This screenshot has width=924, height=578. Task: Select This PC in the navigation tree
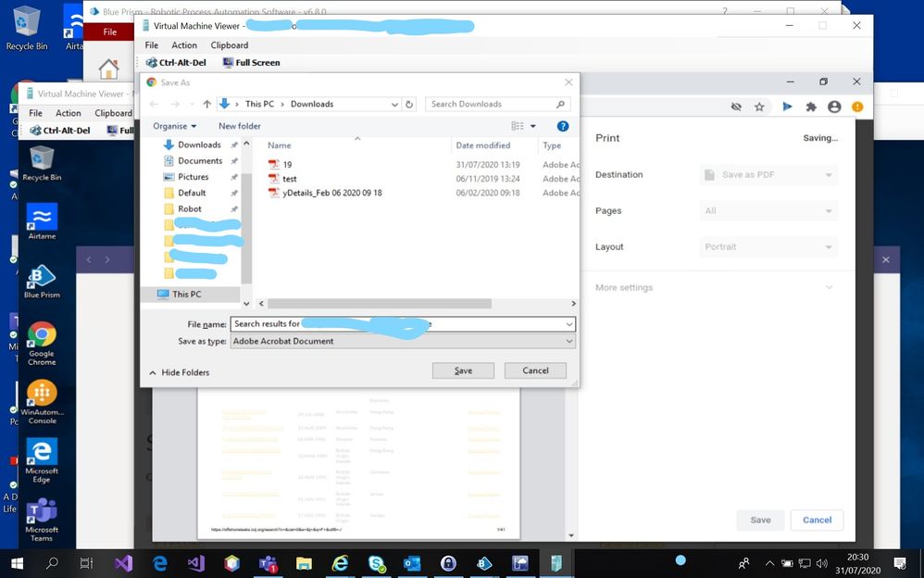[x=187, y=294]
